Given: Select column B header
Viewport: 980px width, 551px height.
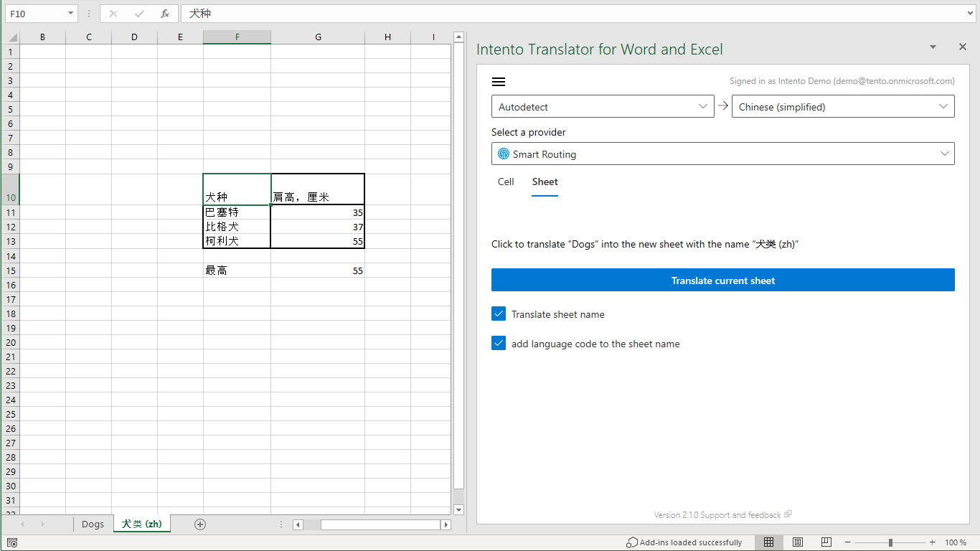Looking at the screenshot, I should (42, 37).
